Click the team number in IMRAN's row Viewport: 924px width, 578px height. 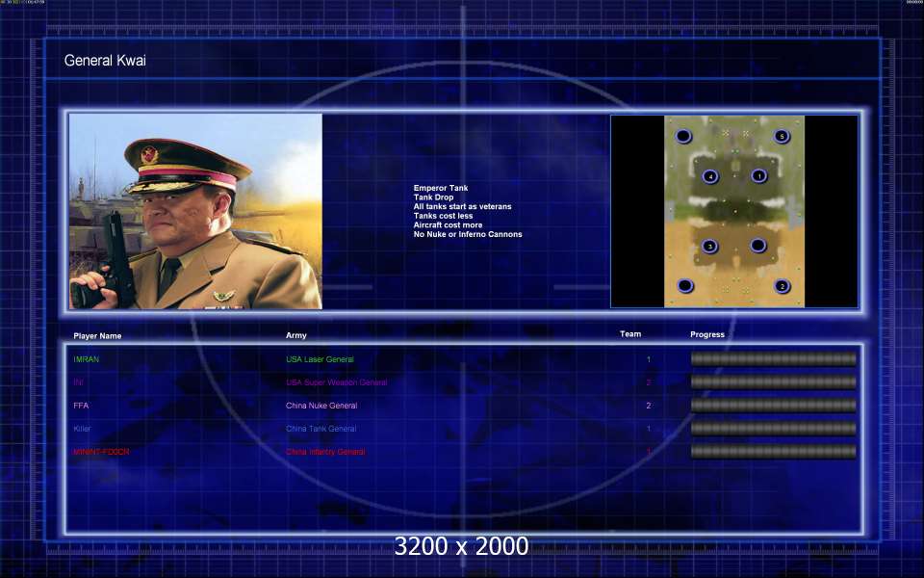coord(648,359)
